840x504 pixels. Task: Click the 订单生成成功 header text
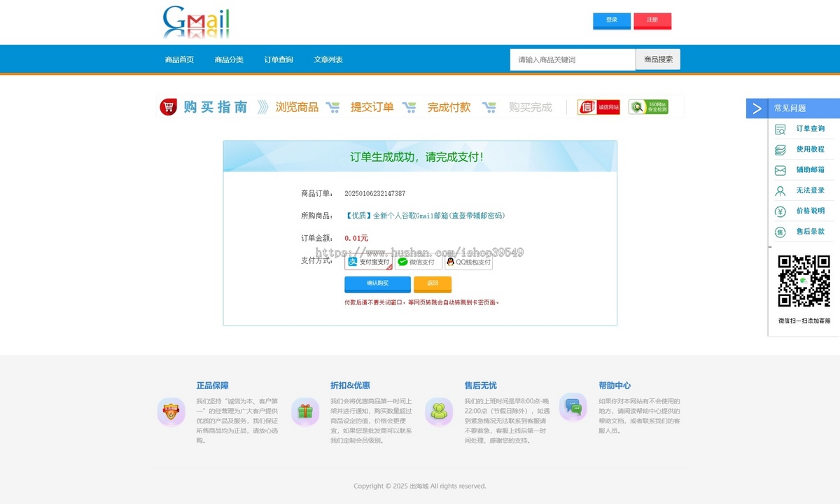(x=416, y=157)
